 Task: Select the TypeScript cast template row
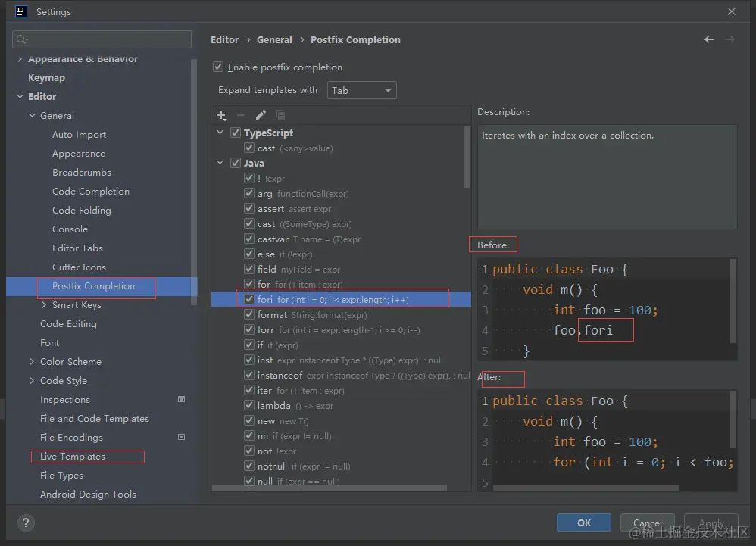point(341,148)
